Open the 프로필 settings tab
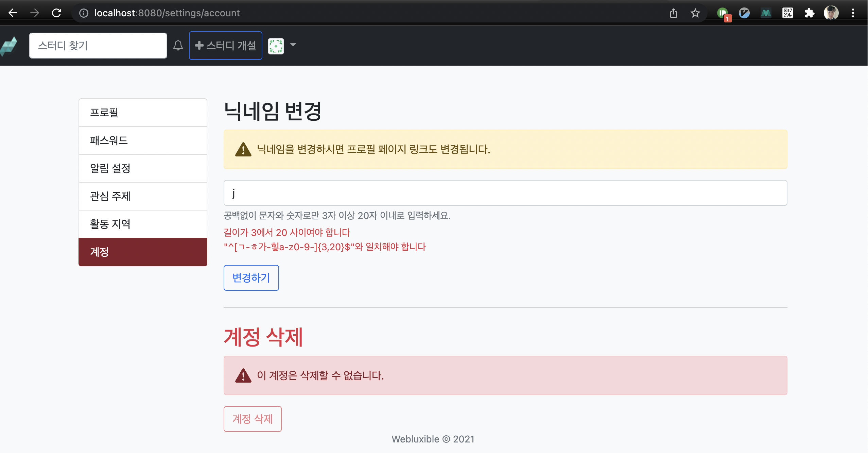The image size is (868, 453). [143, 113]
